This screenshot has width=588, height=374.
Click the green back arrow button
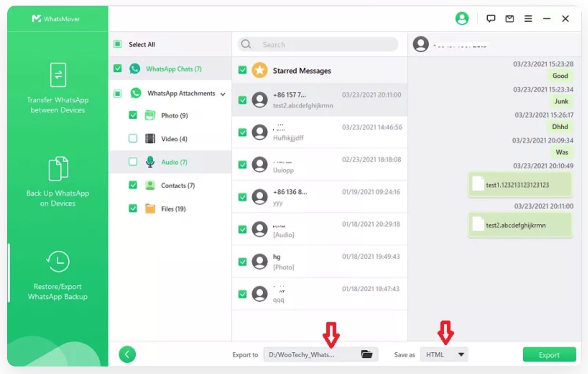127,355
